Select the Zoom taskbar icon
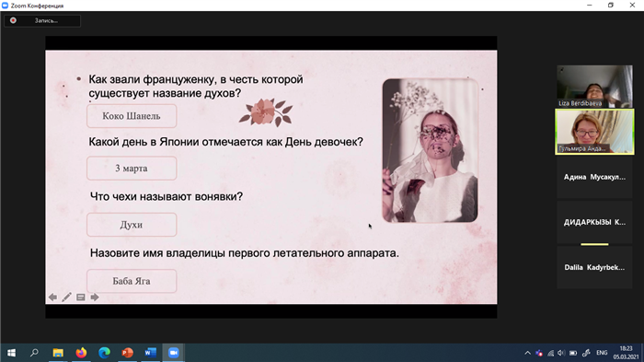644x362 pixels. tap(173, 353)
